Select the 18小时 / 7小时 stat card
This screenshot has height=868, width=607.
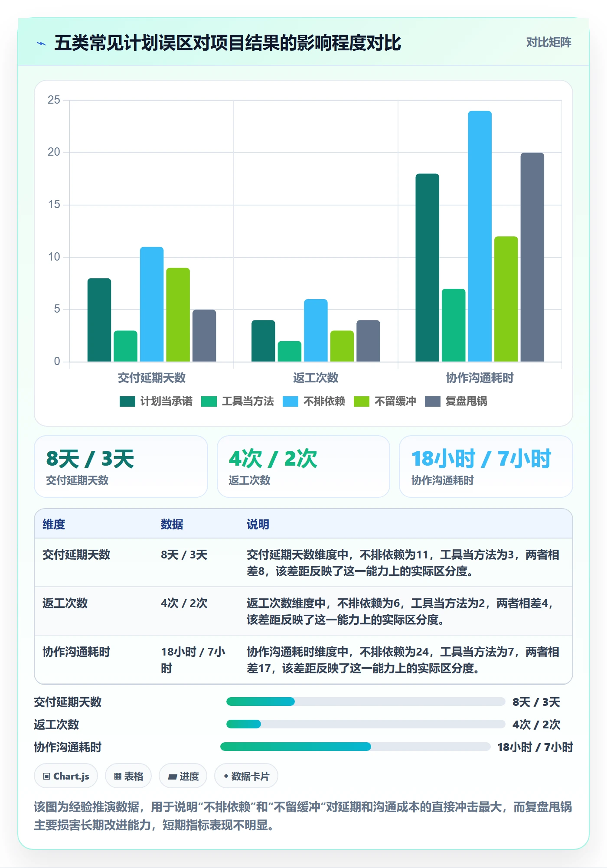click(486, 467)
